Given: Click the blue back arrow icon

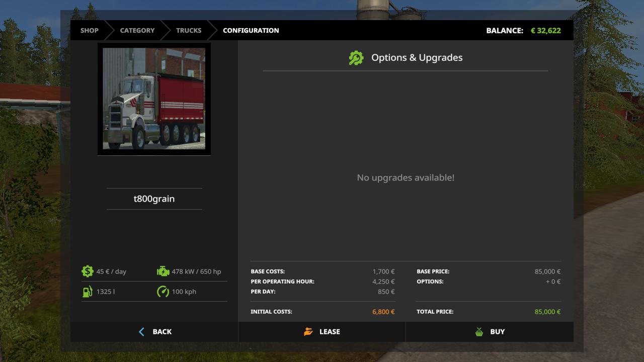Looking at the screenshot, I should pos(141,332).
